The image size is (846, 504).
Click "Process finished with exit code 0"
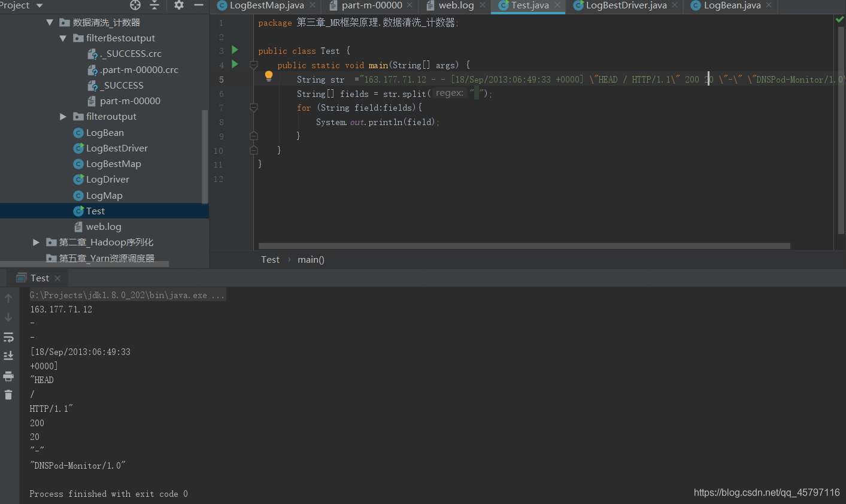[x=109, y=494]
